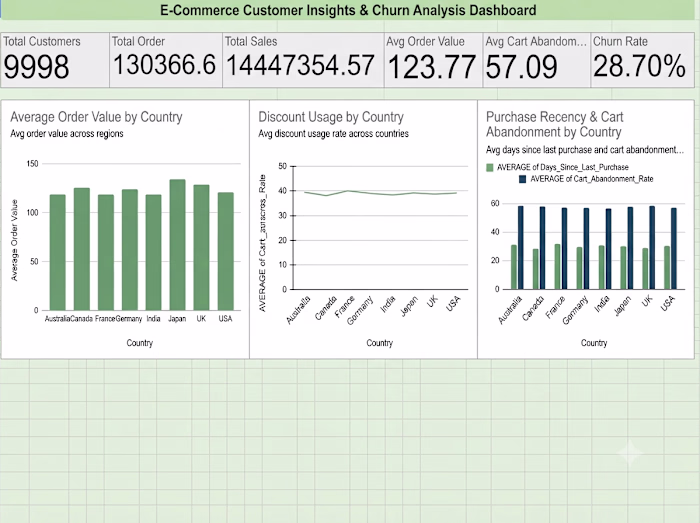Select the Japan bar in order value chart
Screen dimensions: 700x523
click(178, 245)
